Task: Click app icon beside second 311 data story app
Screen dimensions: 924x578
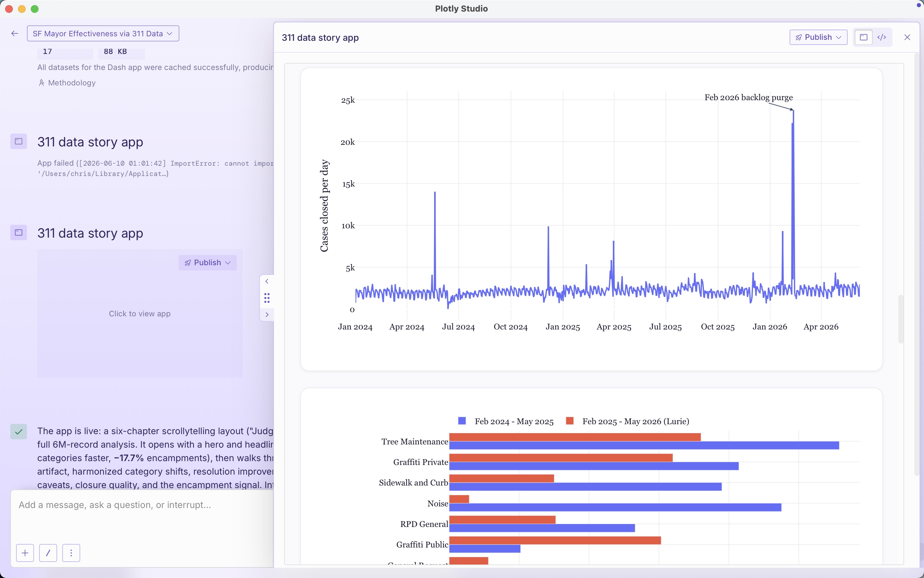Action: [18, 232]
